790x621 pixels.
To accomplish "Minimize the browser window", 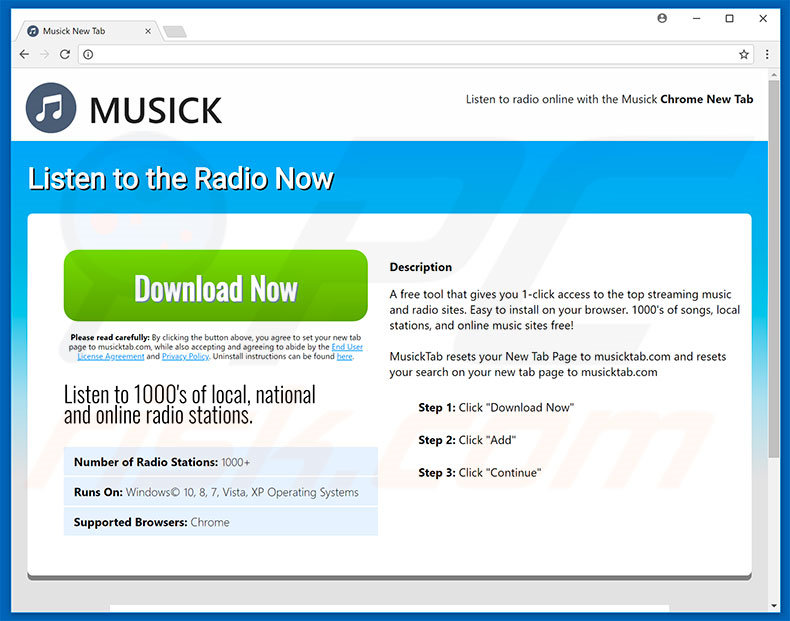I will 696,19.
